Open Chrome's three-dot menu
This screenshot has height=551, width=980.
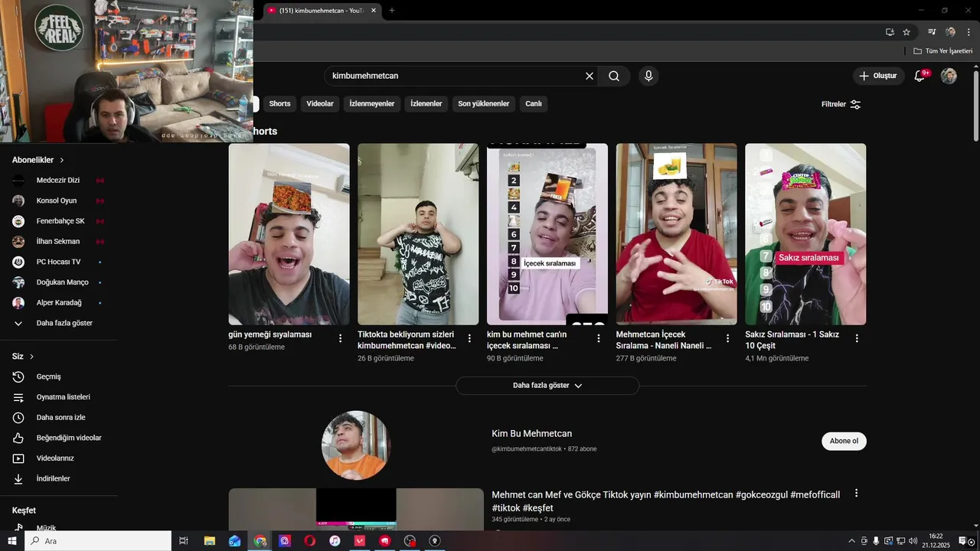(969, 32)
